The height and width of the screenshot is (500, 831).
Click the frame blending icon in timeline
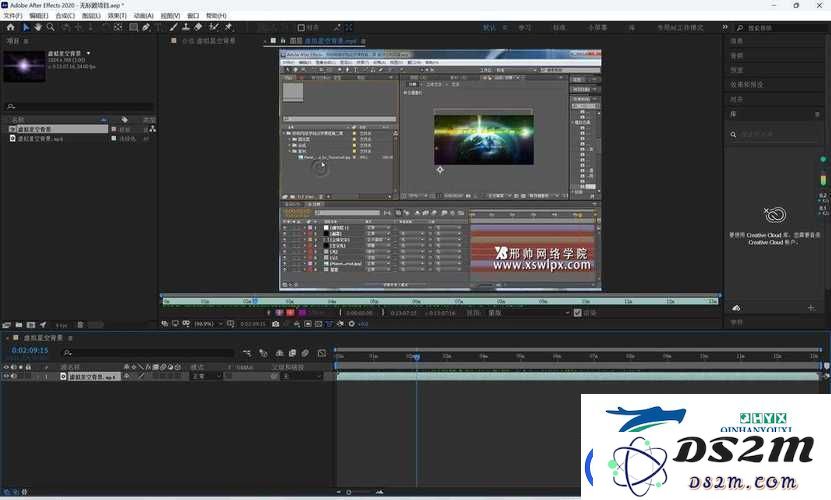click(292, 353)
